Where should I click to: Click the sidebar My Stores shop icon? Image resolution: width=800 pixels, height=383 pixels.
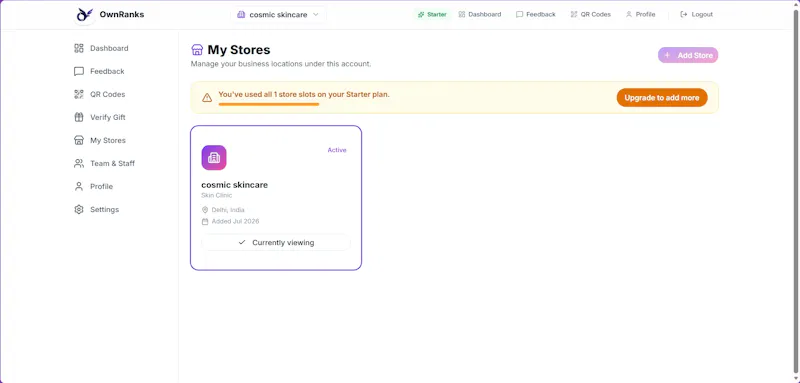point(79,140)
